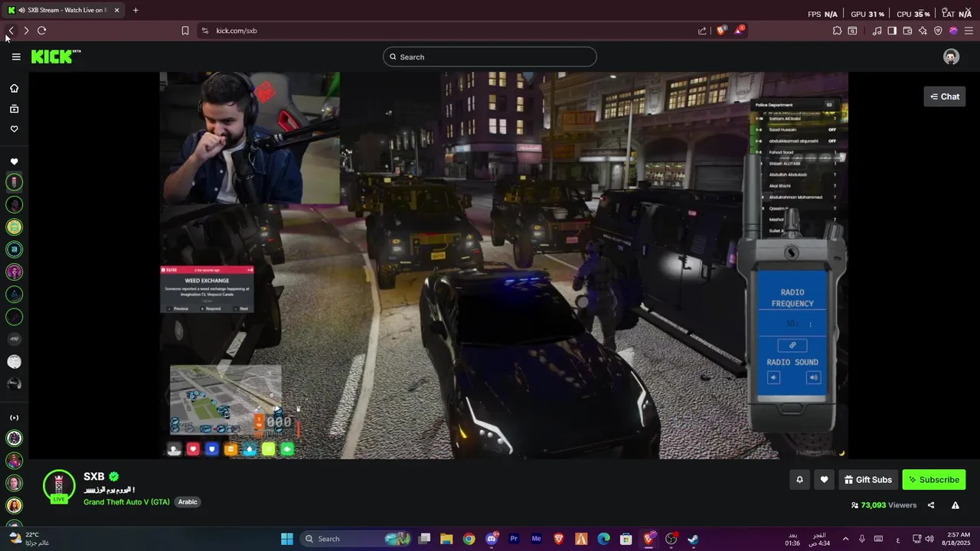Report the stream with the warning icon

tap(955, 505)
